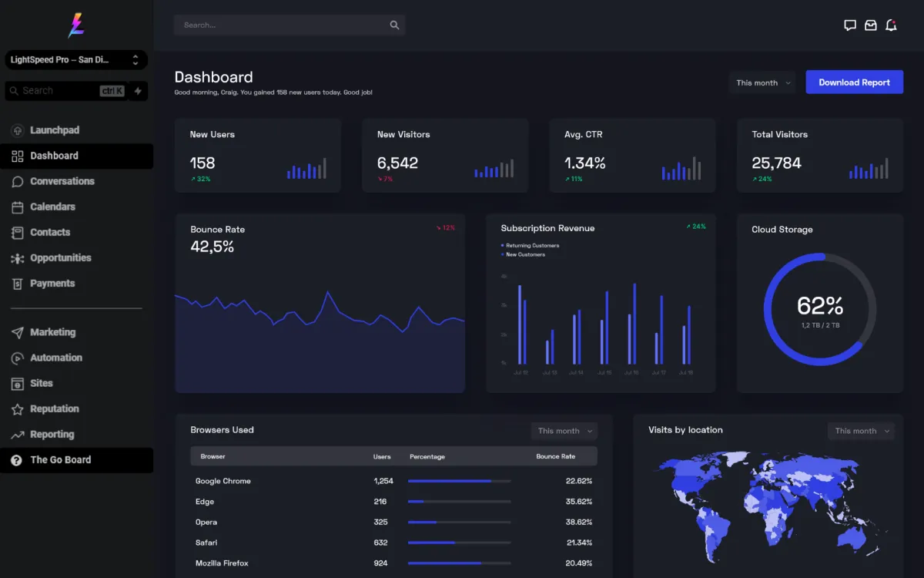Click the LightSpeed logo at top left

coord(76,25)
